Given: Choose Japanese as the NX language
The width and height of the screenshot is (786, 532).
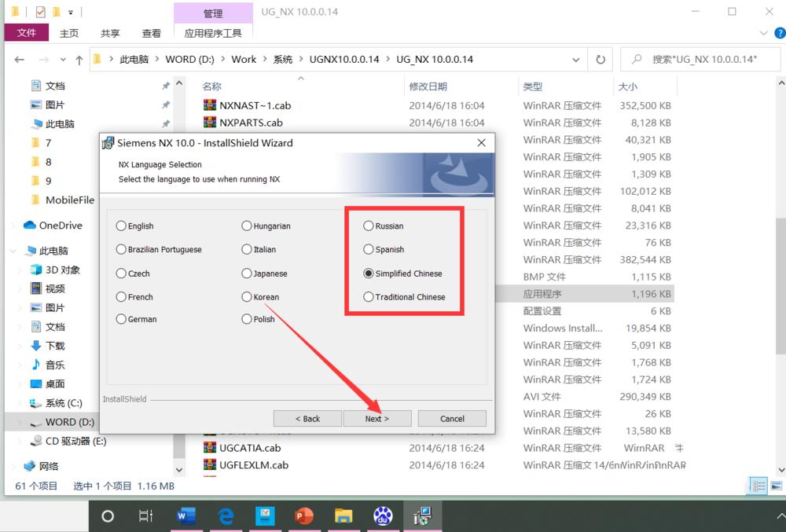Looking at the screenshot, I should 246,273.
